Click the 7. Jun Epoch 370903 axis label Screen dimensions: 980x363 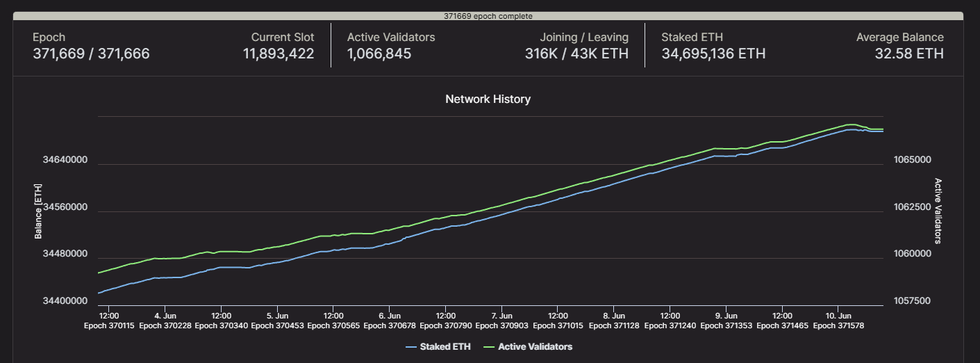[x=502, y=320]
